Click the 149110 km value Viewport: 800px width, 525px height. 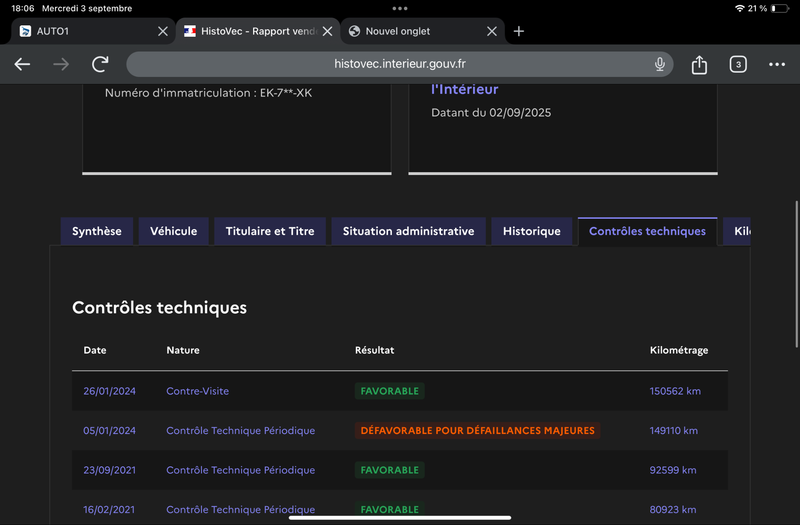[673, 430]
